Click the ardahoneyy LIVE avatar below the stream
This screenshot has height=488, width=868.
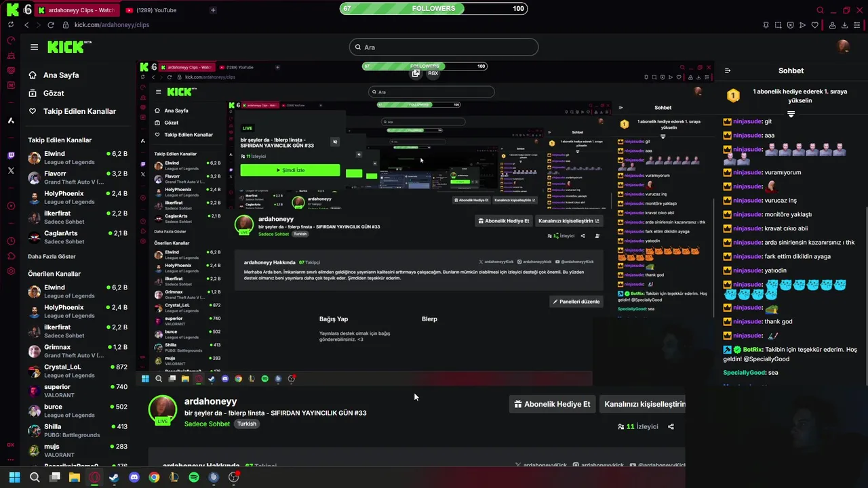[x=163, y=410]
